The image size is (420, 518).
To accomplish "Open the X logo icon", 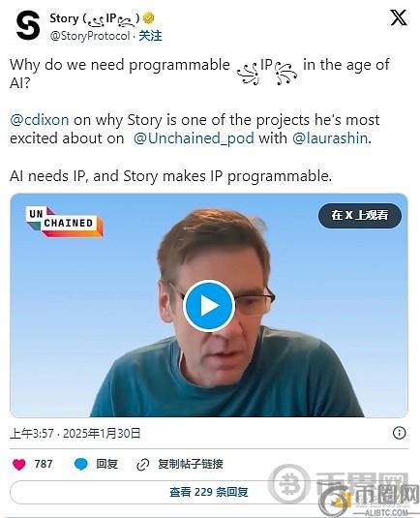I will [x=399, y=17].
